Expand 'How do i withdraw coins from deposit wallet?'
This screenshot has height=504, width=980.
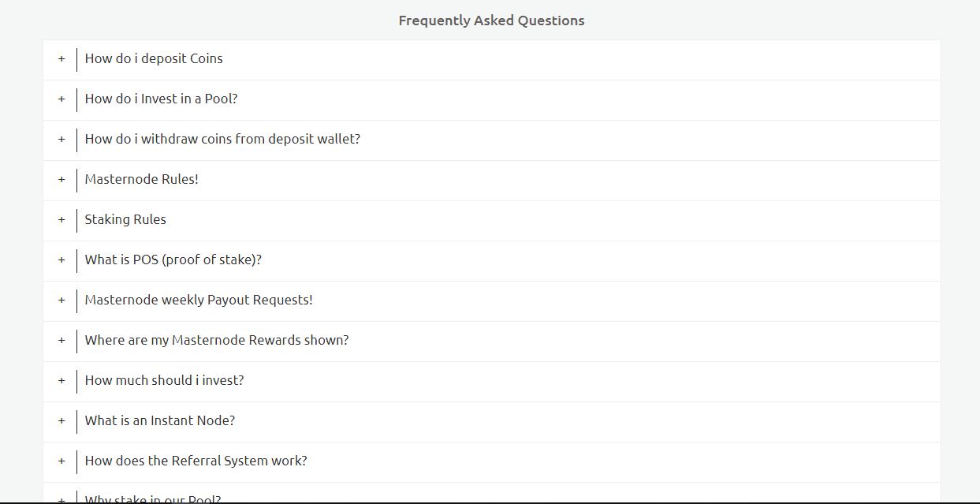pyautogui.click(x=222, y=140)
